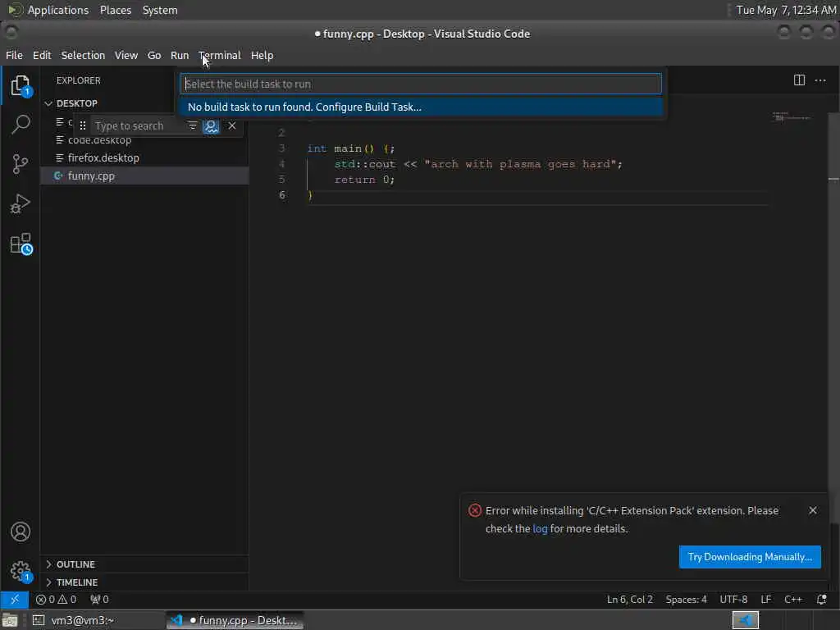The image size is (840, 630).
Task: Open the Extensions view icon
Action: (x=21, y=244)
